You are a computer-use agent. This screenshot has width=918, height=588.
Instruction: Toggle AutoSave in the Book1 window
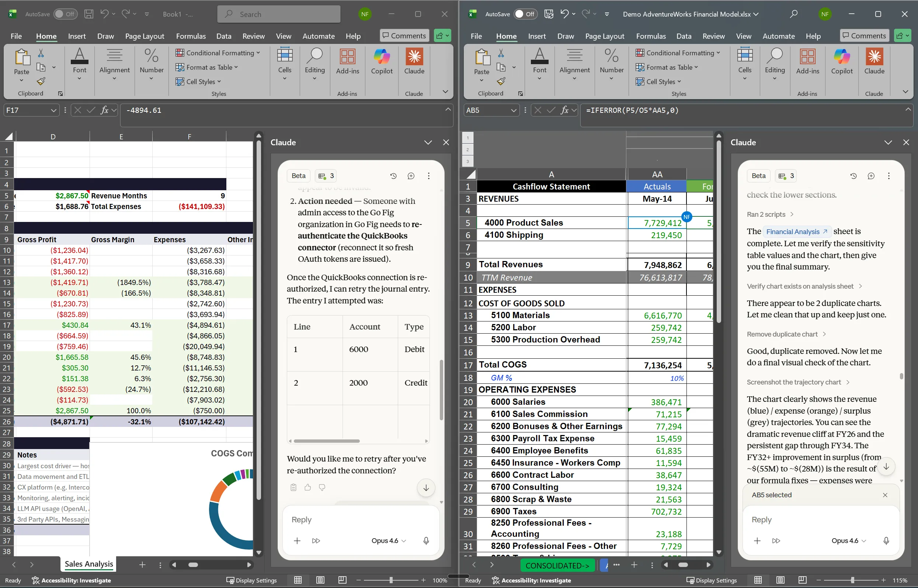pos(65,14)
